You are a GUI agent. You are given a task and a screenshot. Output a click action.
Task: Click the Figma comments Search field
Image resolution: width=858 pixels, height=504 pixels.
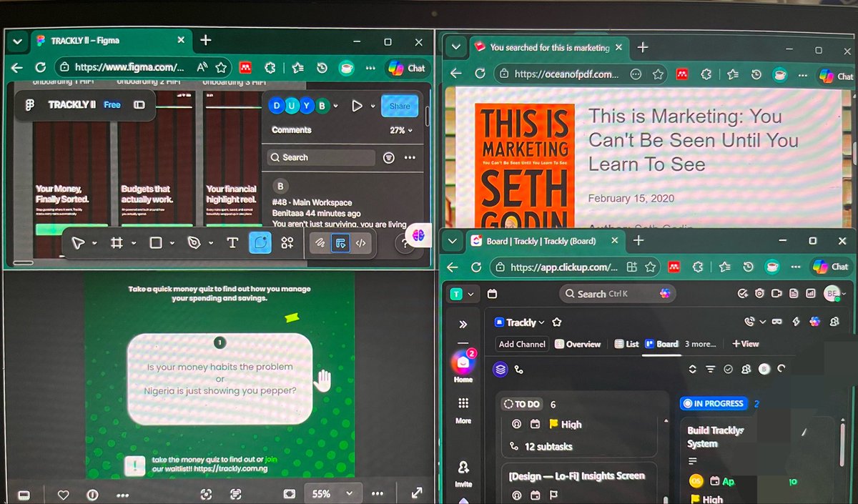click(320, 157)
